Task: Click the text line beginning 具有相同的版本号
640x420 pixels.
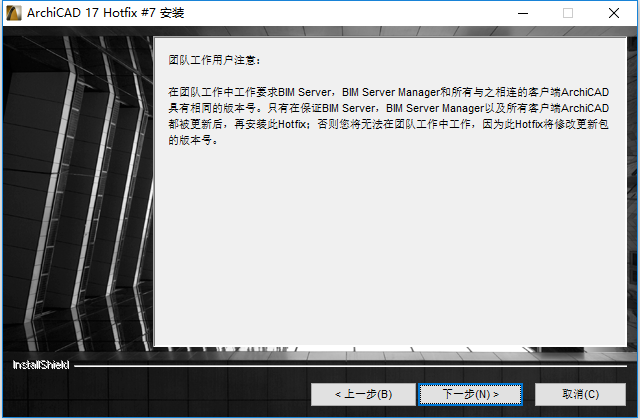Action: tap(389, 108)
